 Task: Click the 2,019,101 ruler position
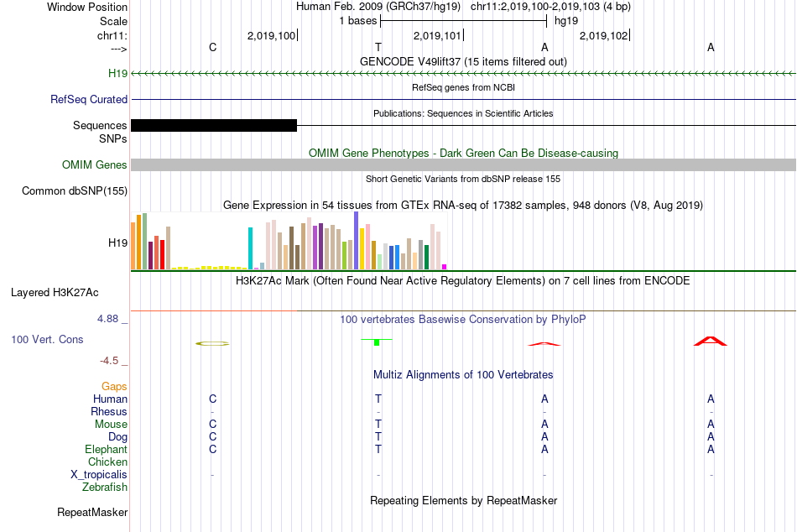[x=437, y=35]
